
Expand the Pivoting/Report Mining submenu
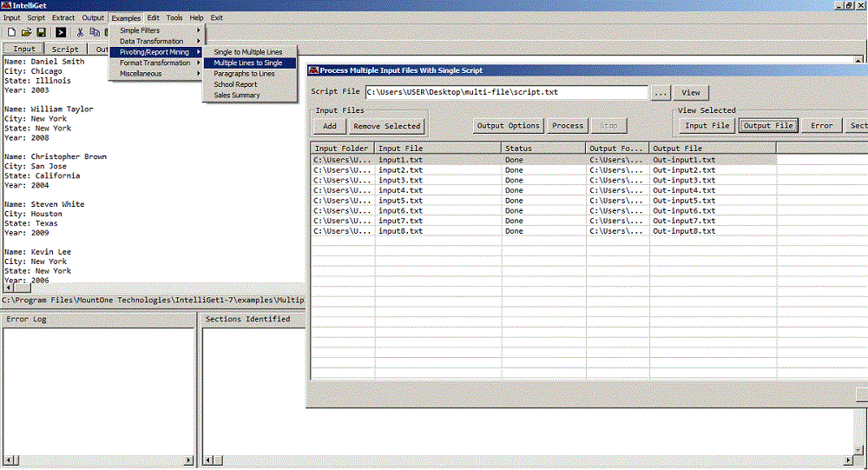click(x=156, y=52)
